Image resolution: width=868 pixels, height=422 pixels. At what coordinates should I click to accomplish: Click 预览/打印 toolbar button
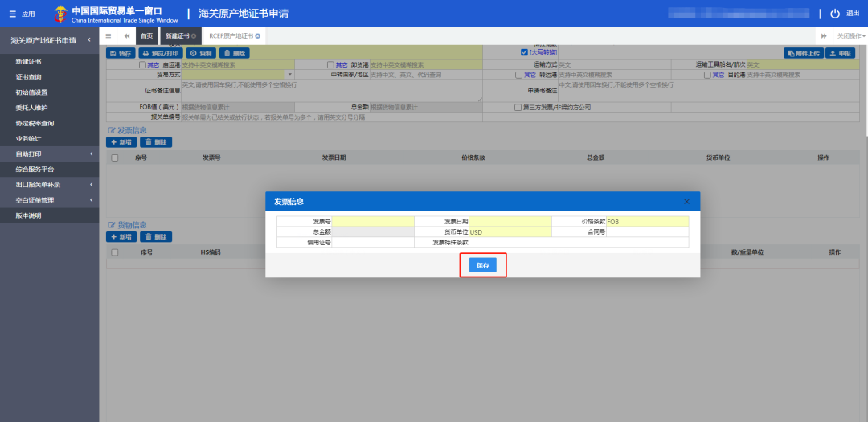point(162,53)
